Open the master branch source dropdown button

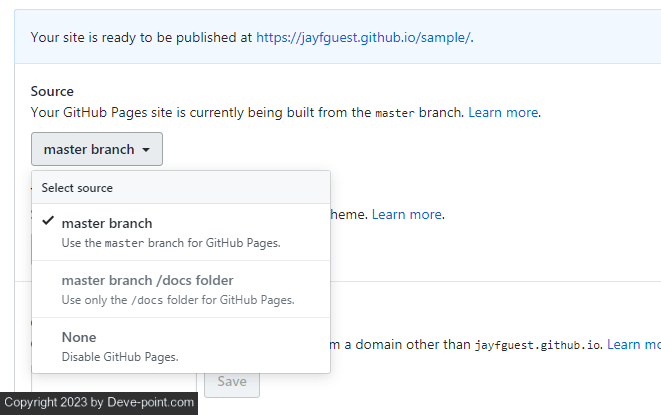click(x=97, y=150)
